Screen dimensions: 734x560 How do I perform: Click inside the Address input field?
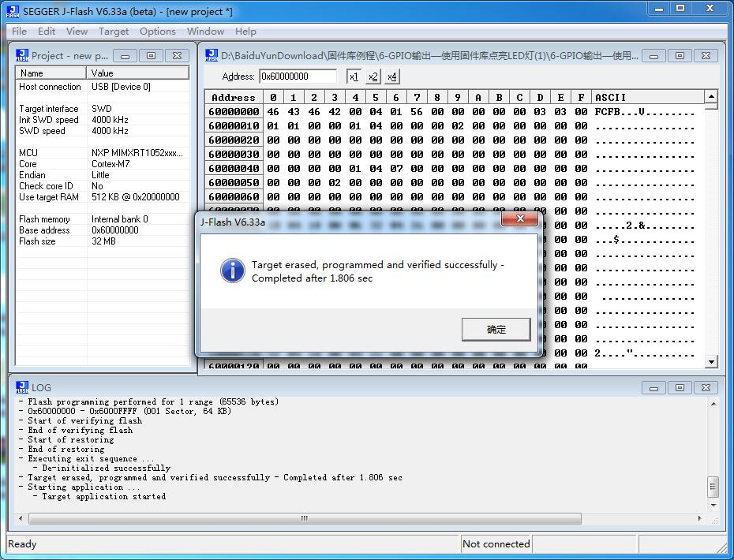300,77
